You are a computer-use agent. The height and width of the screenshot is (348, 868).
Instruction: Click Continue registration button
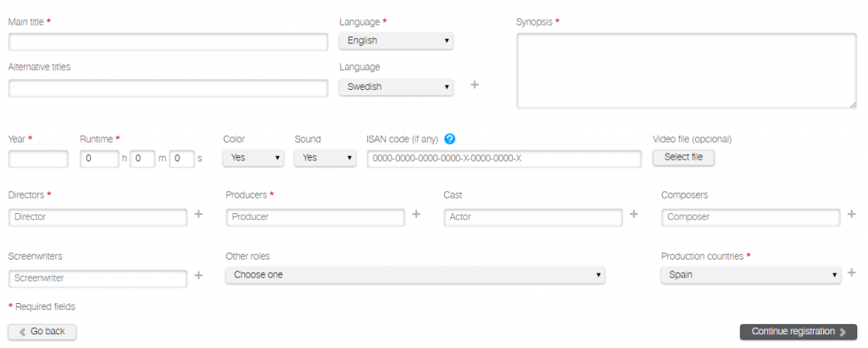tap(798, 332)
